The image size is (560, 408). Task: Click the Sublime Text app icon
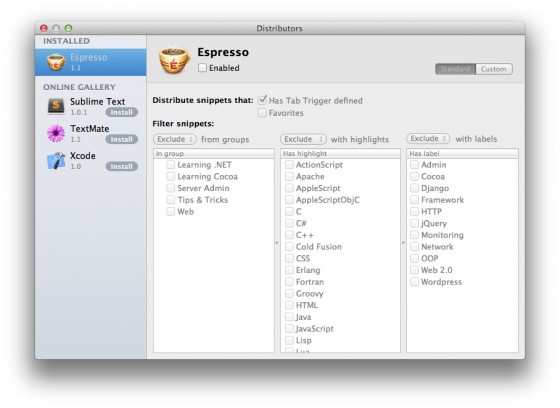pos(56,106)
